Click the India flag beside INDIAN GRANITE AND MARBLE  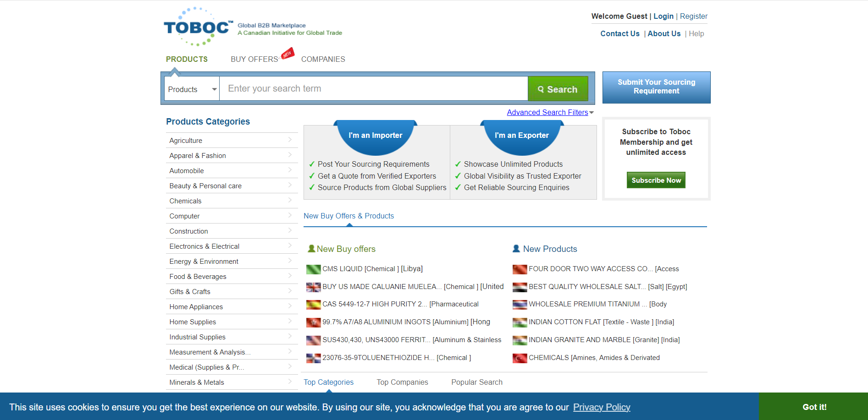coord(520,340)
